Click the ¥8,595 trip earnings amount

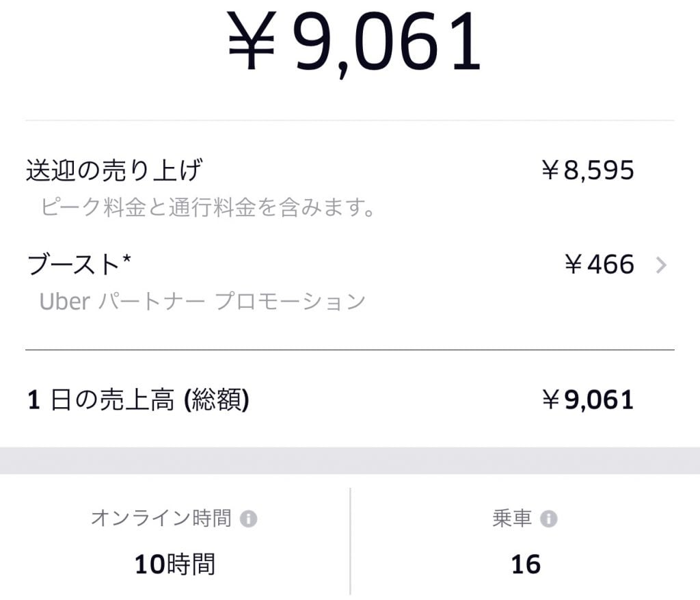click(x=588, y=170)
